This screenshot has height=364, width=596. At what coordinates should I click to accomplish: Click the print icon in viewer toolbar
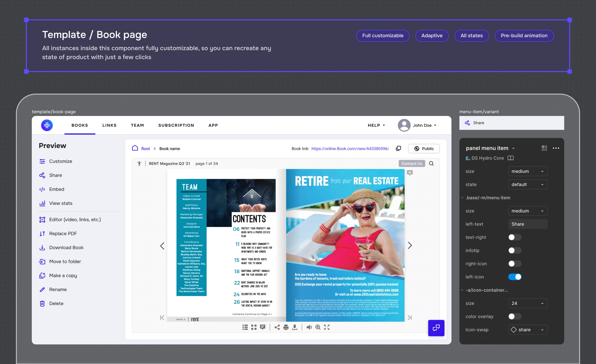pos(286,327)
